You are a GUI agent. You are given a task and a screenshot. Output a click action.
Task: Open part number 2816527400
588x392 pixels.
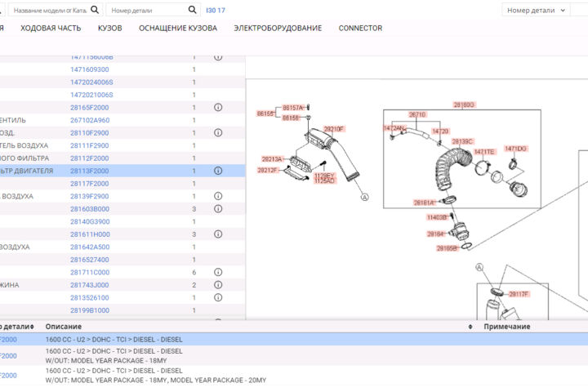[90, 260]
